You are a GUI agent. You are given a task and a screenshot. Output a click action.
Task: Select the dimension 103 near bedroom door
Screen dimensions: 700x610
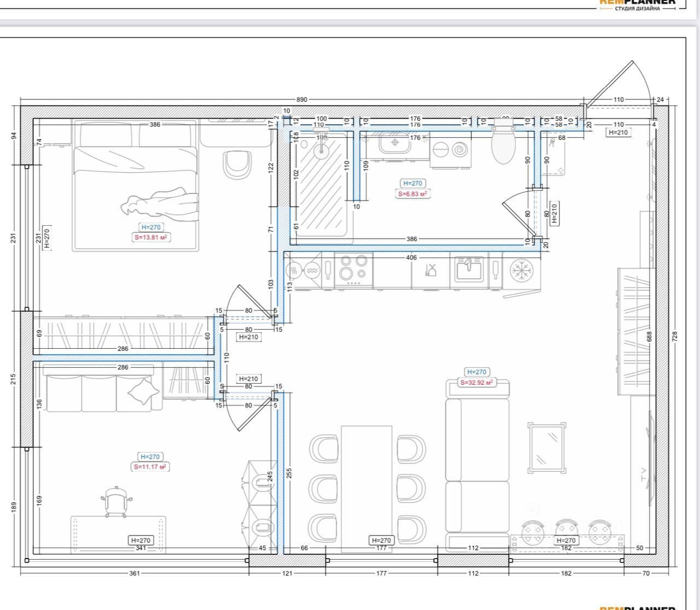coord(270,285)
